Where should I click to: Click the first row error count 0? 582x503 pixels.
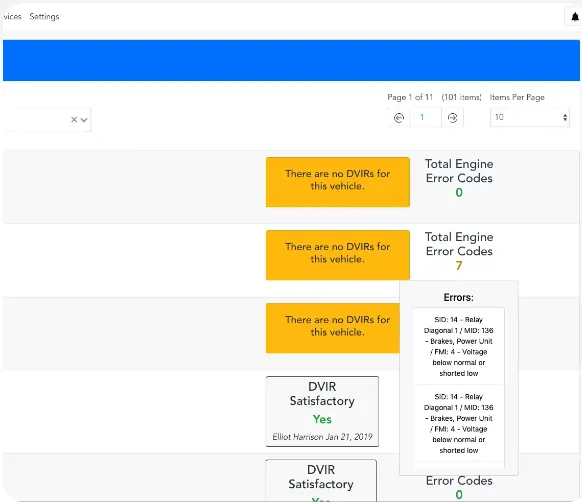(459, 193)
